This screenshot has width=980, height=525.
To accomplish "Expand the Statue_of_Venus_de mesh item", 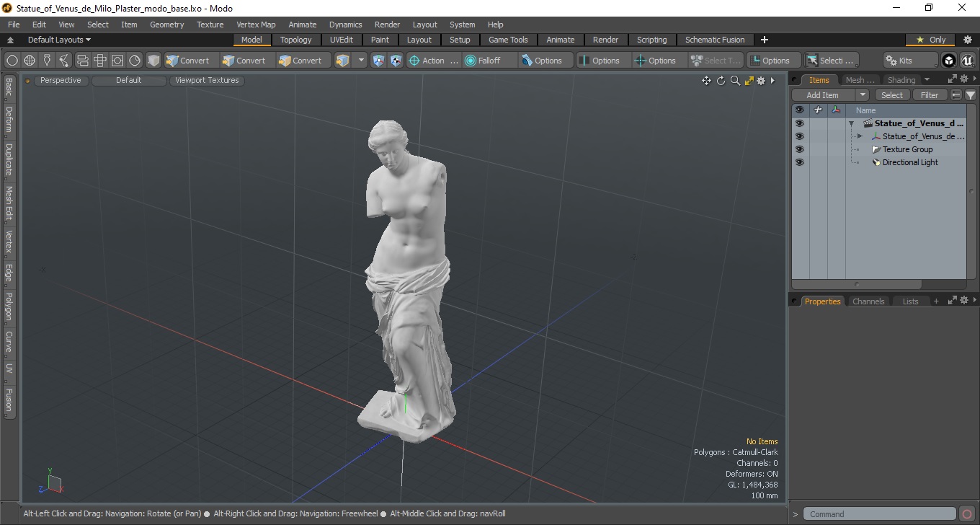I will pyautogui.click(x=860, y=136).
